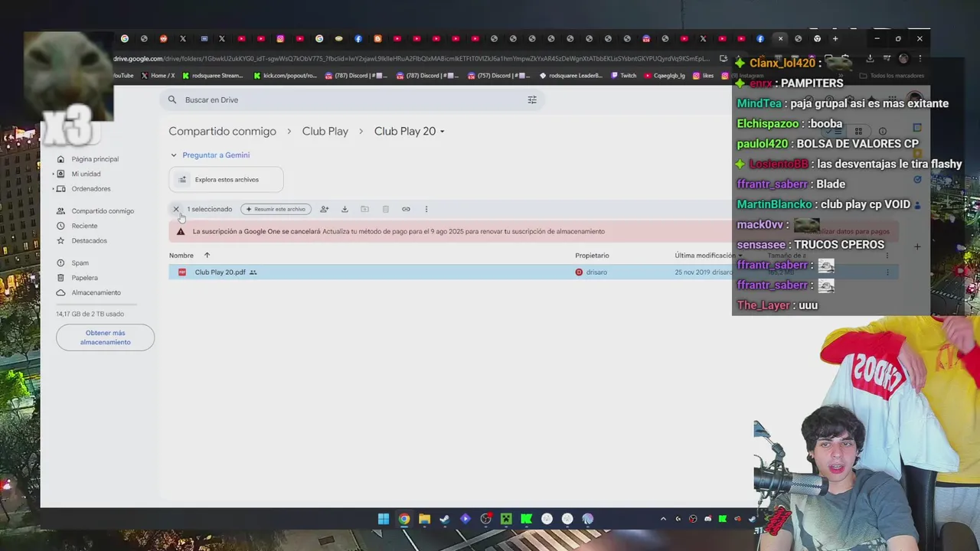The height and width of the screenshot is (551, 980).
Task: Open the Windows Start menu
Action: [x=384, y=519]
